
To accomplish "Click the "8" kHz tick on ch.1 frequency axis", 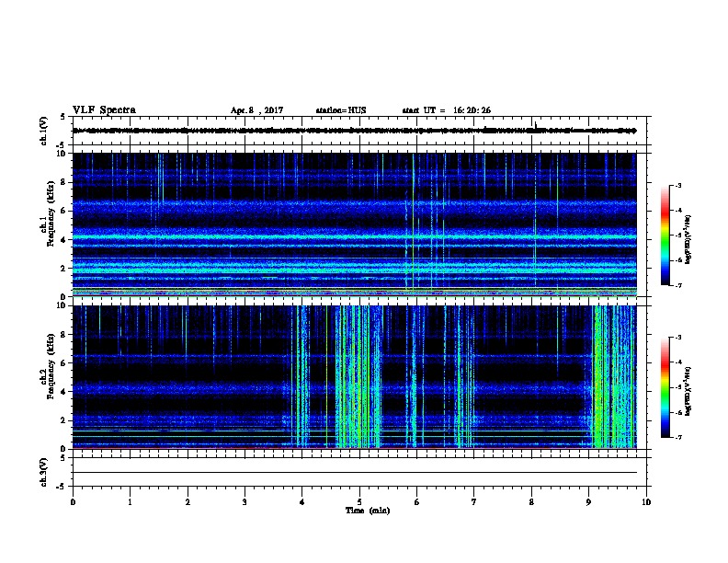I will pos(63,182).
